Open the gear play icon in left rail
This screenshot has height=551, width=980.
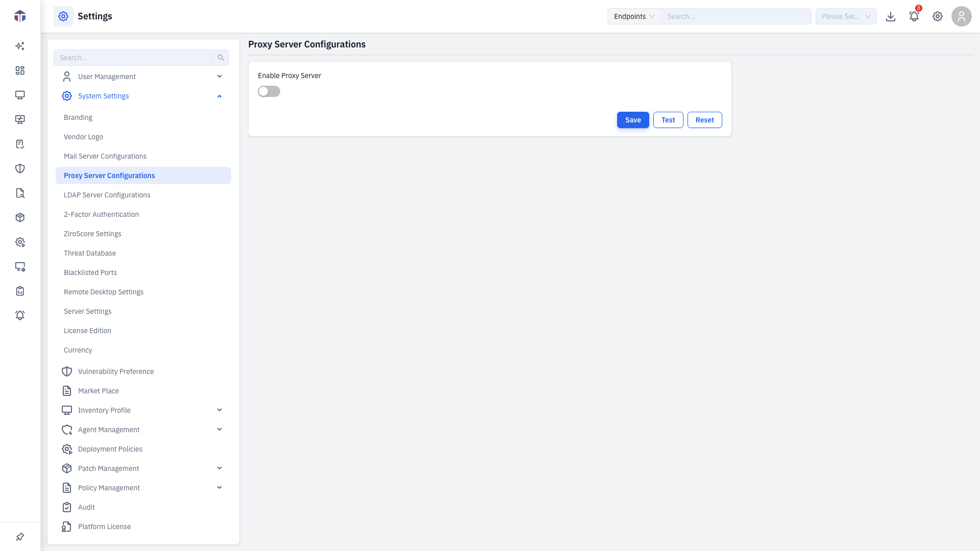point(20,242)
